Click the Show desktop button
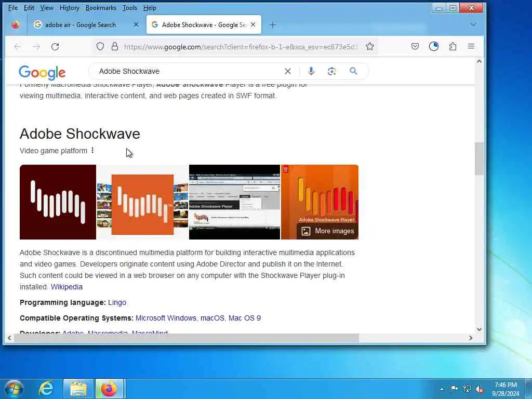The image size is (532, 399). pos(528,389)
